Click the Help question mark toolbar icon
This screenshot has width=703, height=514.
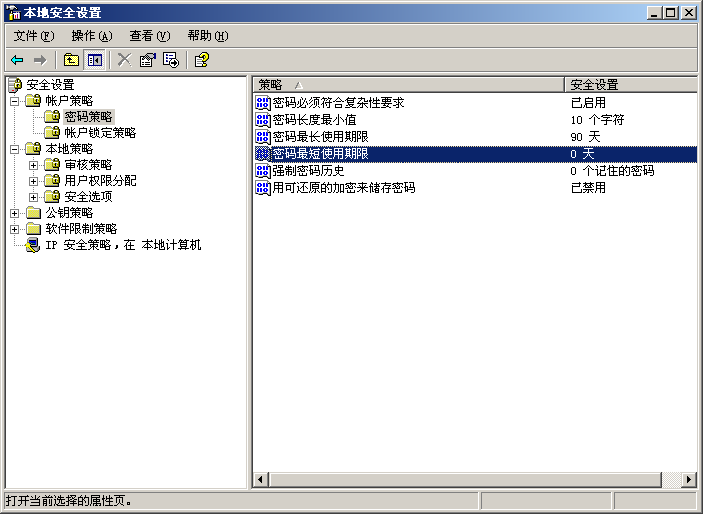(202, 60)
